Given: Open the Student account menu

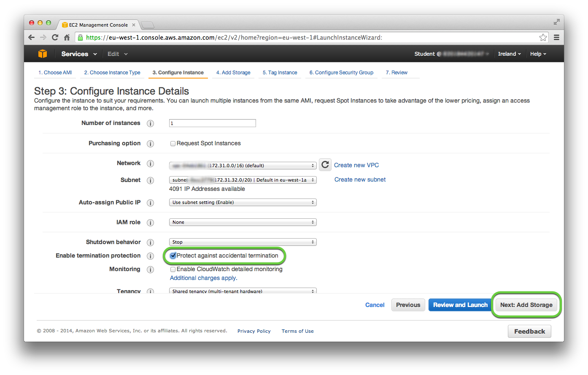Looking at the screenshot, I should point(452,54).
